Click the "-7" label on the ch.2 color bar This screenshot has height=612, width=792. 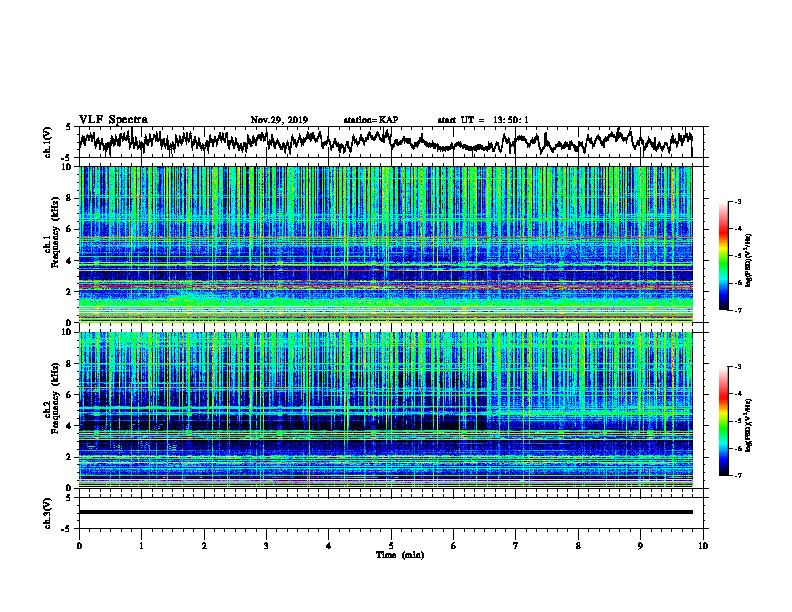coord(738,476)
